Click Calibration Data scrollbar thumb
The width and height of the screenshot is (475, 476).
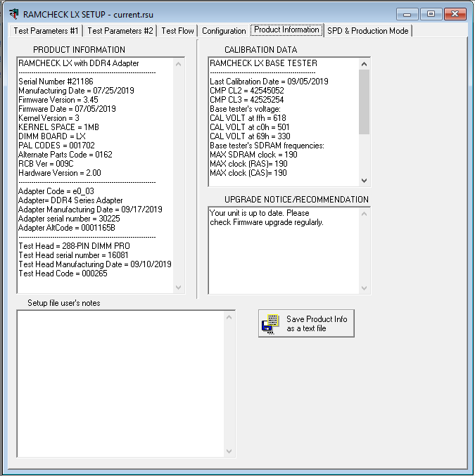click(364, 102)
